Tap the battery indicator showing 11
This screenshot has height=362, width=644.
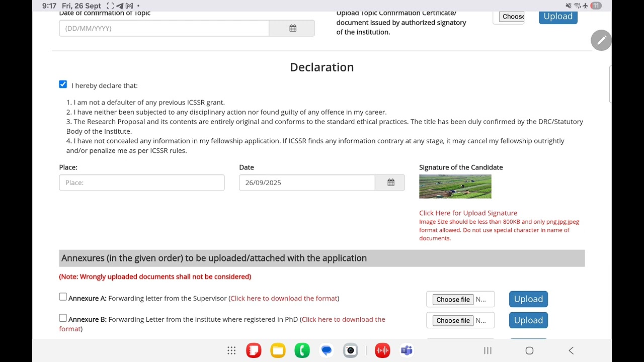(596, 6)
